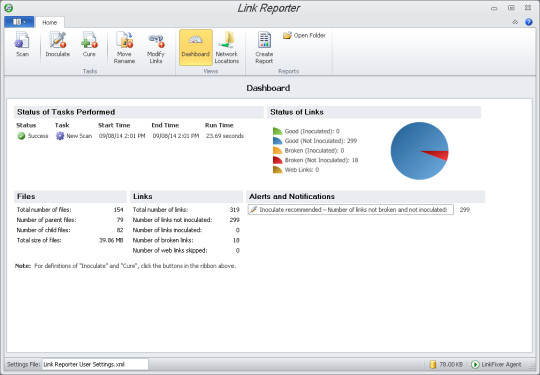
Task: Click the Number of child files row
Action: click(70, 230)
